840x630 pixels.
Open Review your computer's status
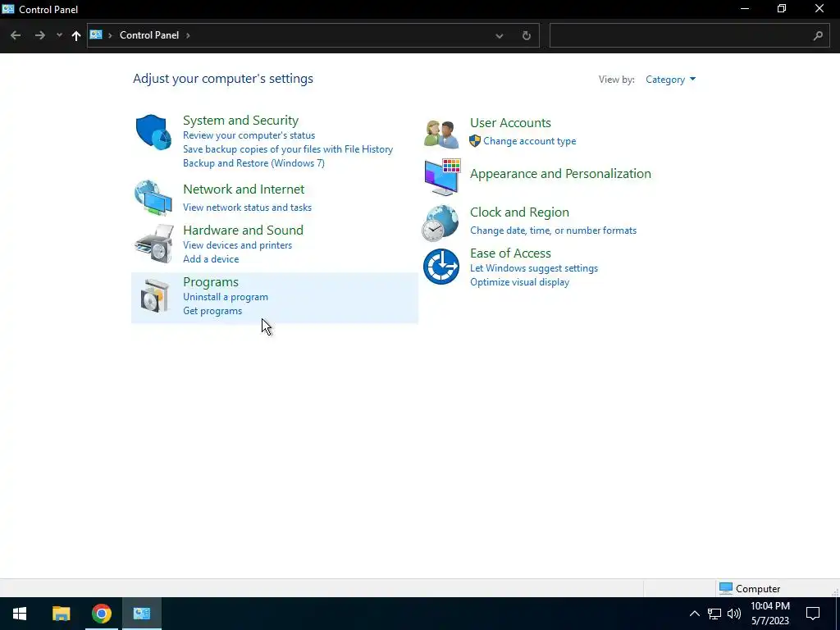point(249,135)
